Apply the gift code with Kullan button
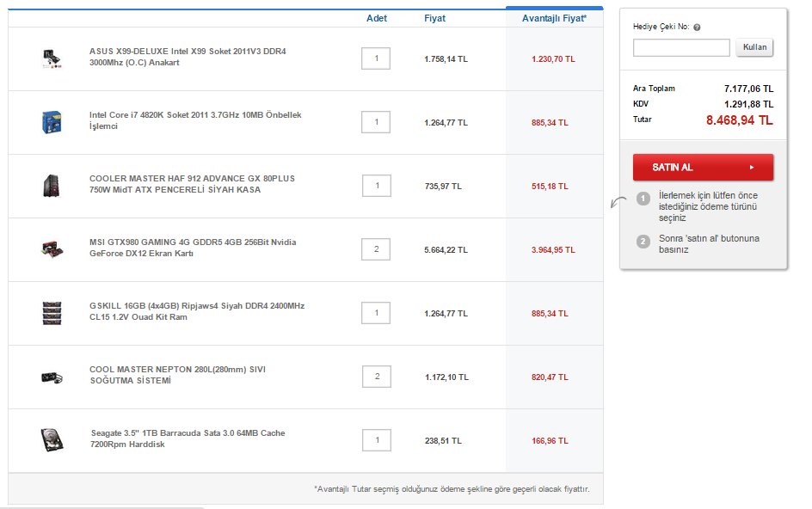 coord(754,47)
